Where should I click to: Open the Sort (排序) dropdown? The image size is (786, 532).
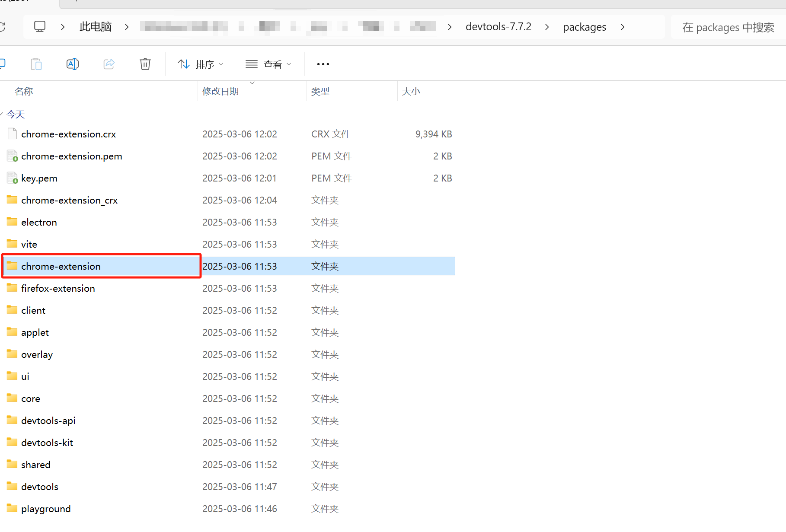coord(201,64)
